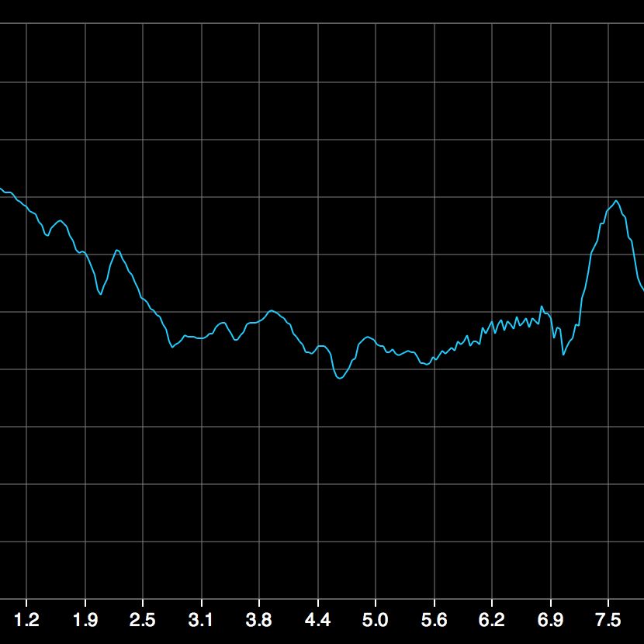
Task: Click the 5.0 x-axis label
Action: coord(375,620)
